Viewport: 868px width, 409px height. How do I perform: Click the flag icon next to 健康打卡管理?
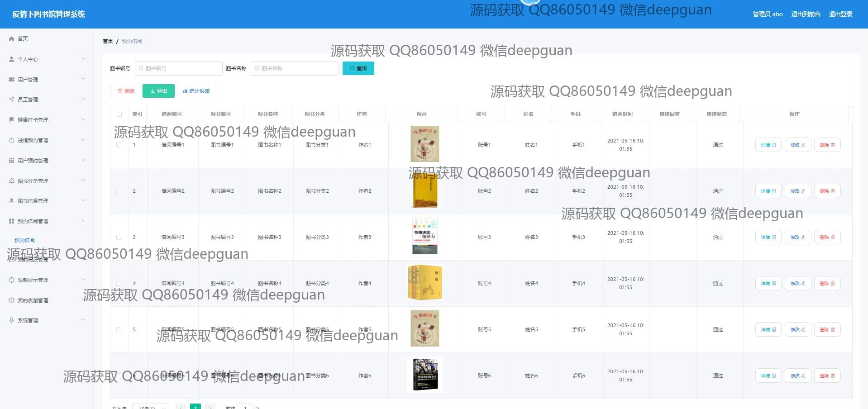[12, 120]
